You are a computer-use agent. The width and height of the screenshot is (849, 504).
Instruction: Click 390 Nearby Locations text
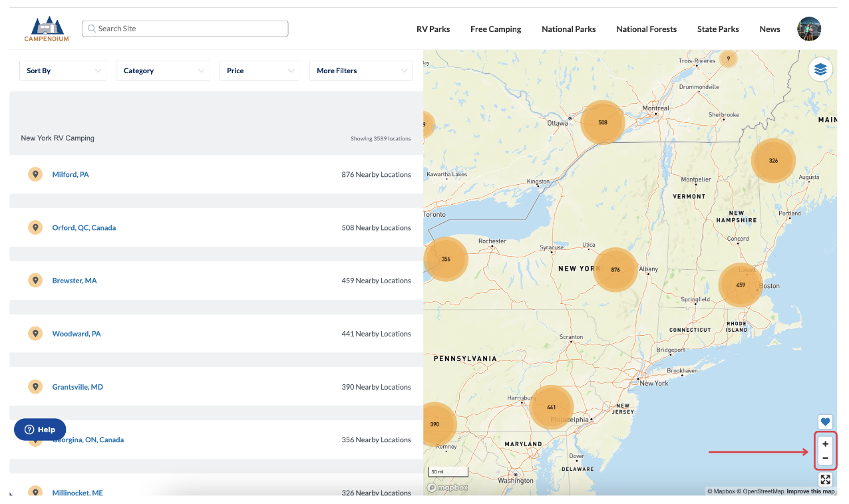coord(376,388)
